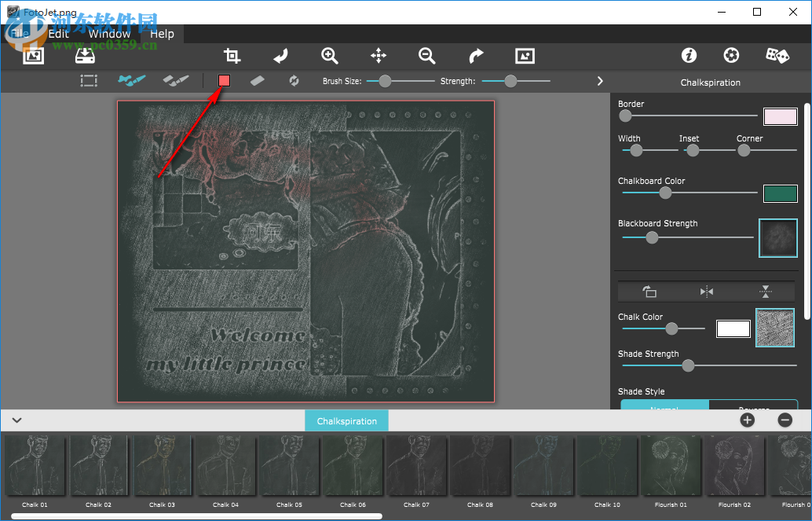Viewport: 812px width, 521px height.
Task: Click the Chalkspiration category button
Action: point(346,421)
